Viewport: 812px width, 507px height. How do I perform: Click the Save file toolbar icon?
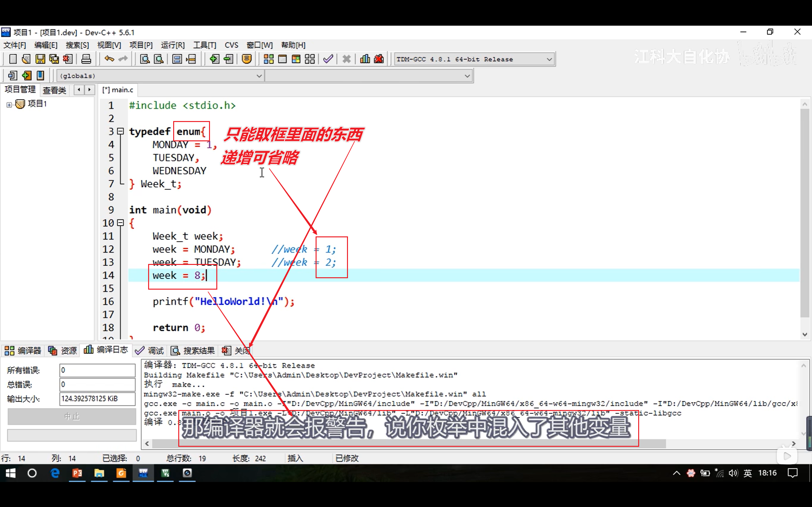pos(40,59)
